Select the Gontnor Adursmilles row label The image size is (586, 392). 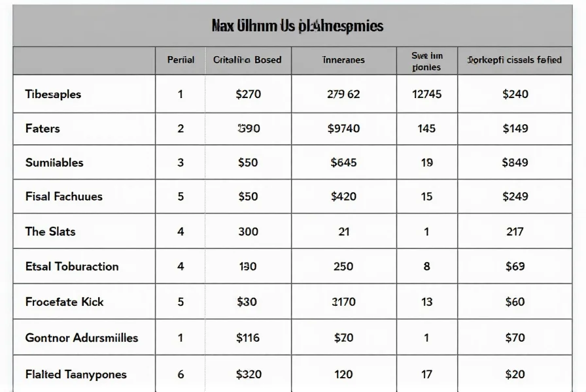(x=81, y=338)
